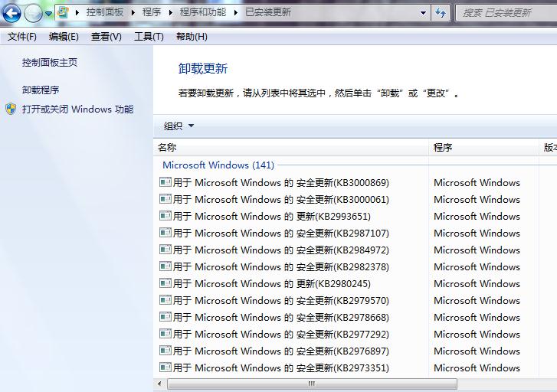This screenshot has width=557, height=392.
Task: Click the icon of update KB3000869
Action: tap(165, 182)
